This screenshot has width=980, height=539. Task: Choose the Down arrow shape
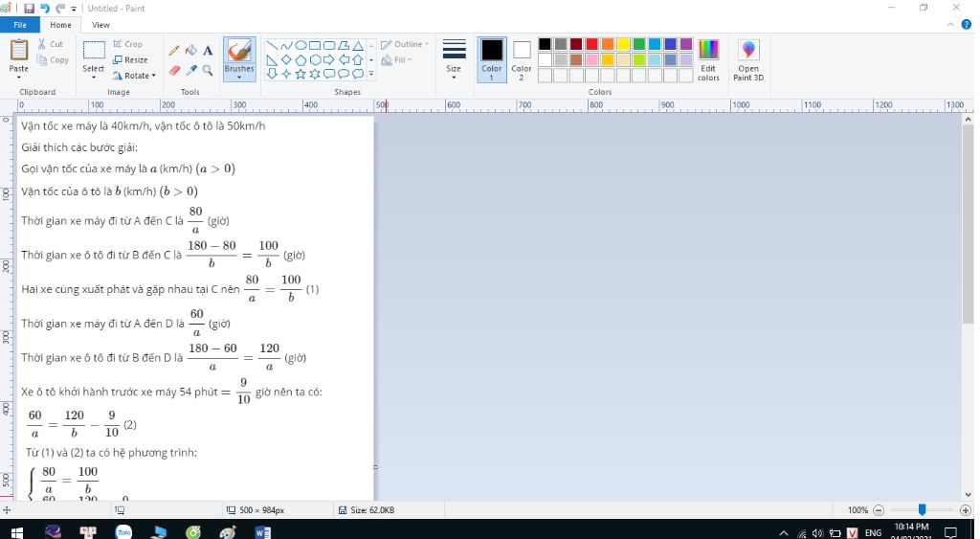coord(273,74)
